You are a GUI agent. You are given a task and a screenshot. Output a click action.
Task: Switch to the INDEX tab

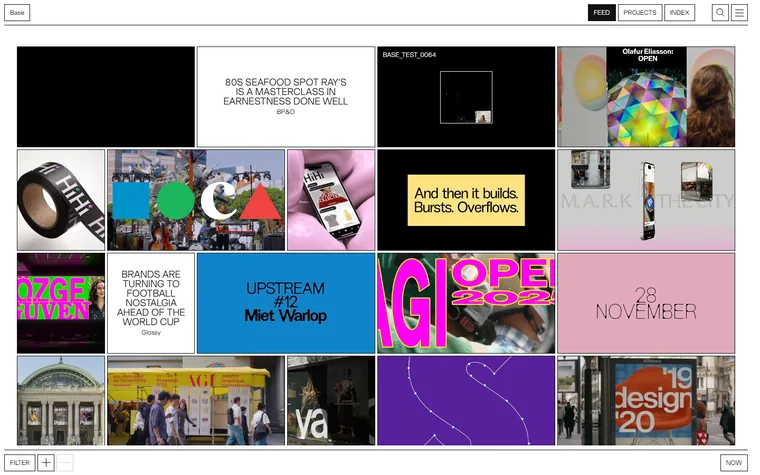click(680, 13)
